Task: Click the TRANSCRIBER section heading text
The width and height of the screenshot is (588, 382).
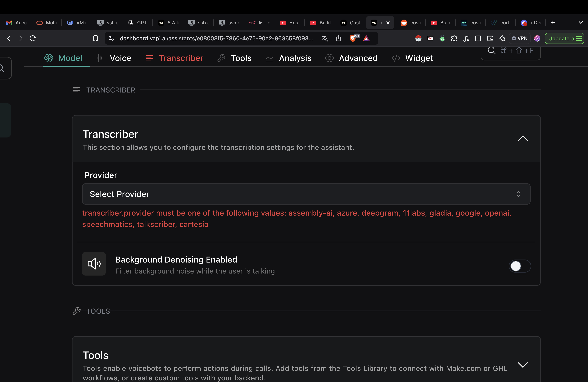Action: 111,90
